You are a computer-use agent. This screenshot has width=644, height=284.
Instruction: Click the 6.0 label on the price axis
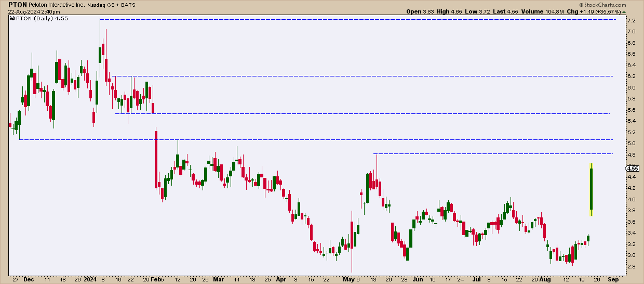tap(631, 87)
